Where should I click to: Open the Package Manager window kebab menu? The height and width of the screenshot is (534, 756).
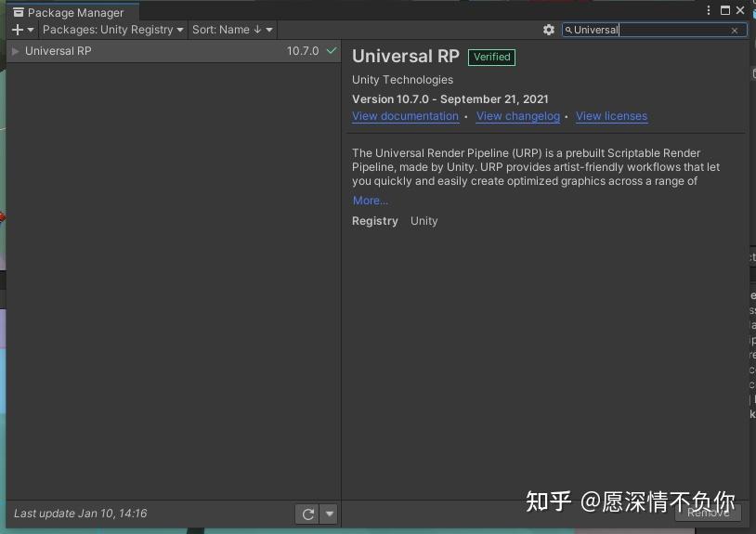click(x=709, y=10)
